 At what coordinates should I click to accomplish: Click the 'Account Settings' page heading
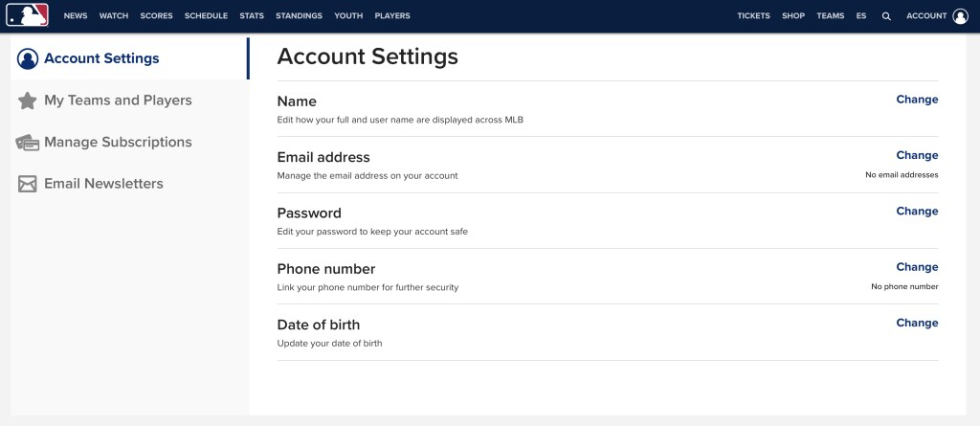[x=367, y=56]
